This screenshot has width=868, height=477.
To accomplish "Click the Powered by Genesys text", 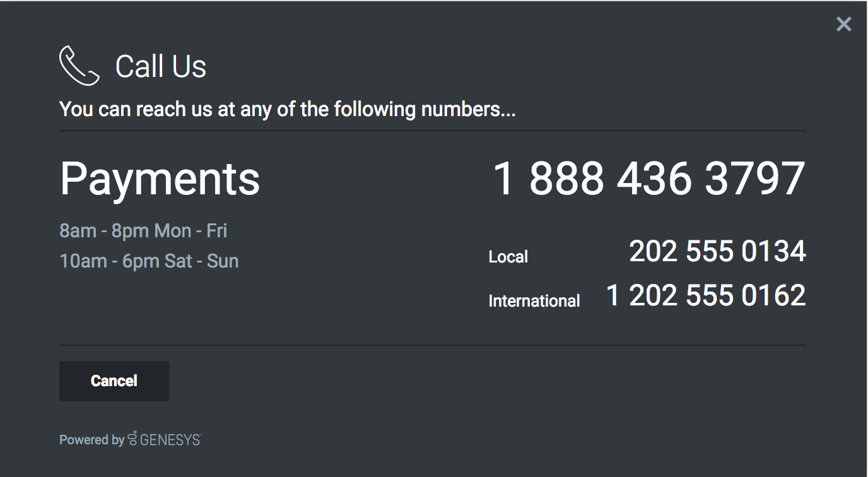I will click(x=130, y=439).
